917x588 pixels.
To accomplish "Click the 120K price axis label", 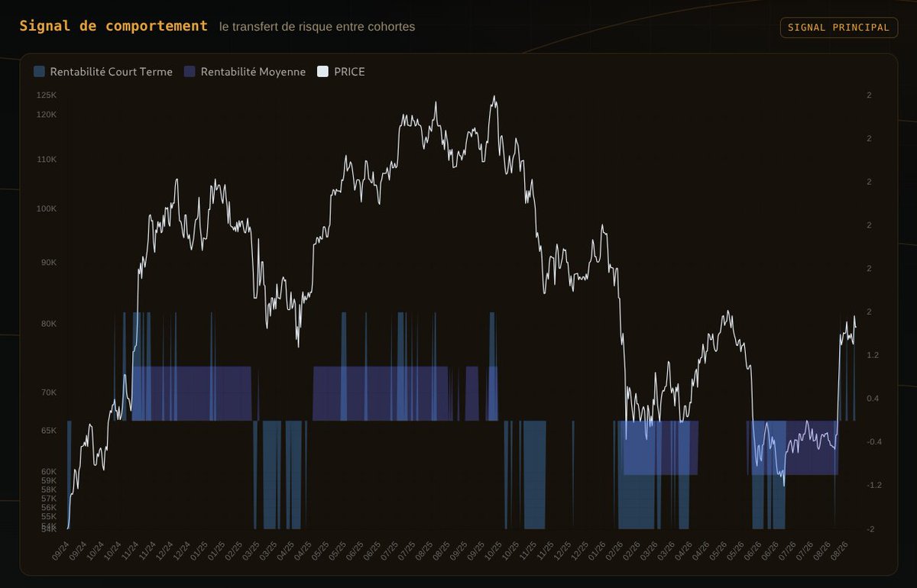I will [47, 115].
